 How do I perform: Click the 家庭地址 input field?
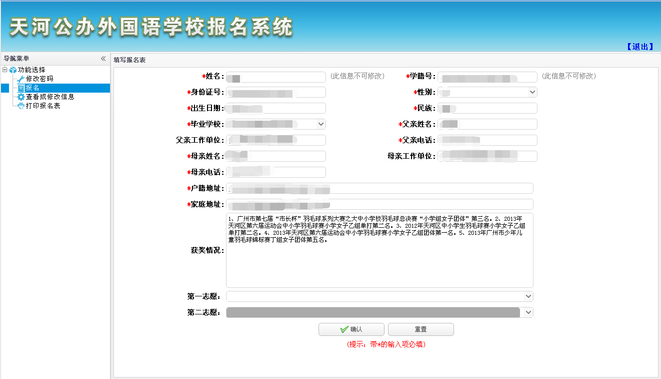(x=379, y=204)
